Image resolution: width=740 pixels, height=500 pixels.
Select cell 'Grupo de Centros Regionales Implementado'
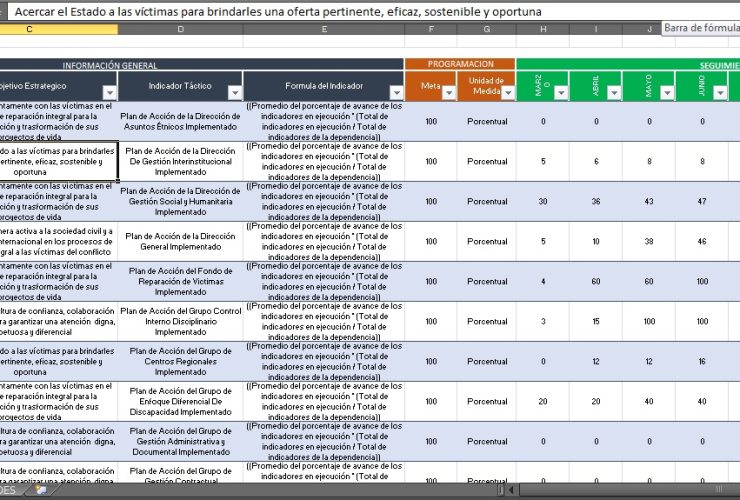point(180,362)
